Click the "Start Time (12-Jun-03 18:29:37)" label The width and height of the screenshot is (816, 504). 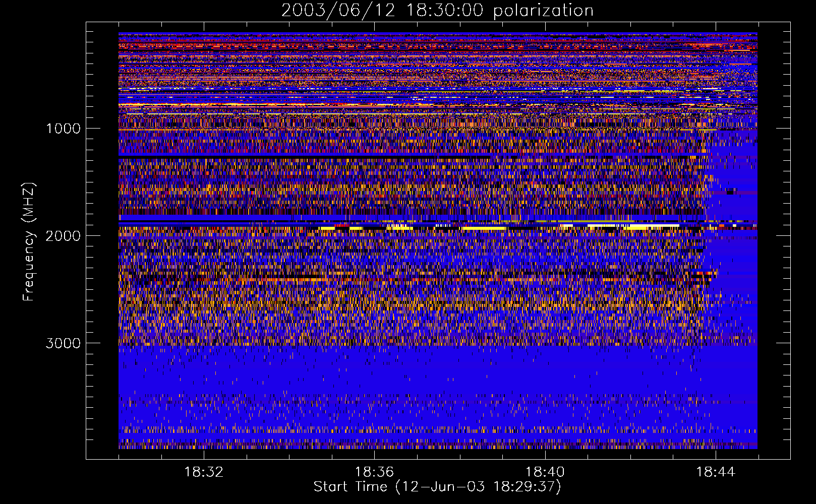[x=437, y=487]
